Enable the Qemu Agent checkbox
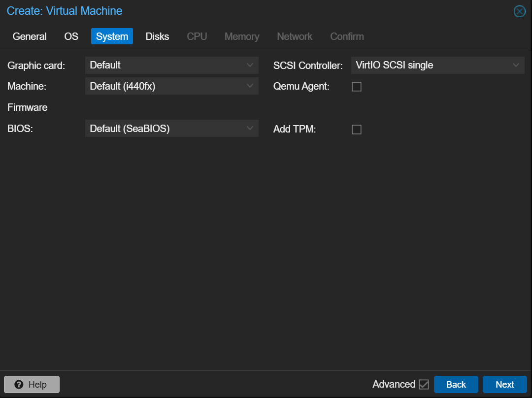 [x=357, y=87]
